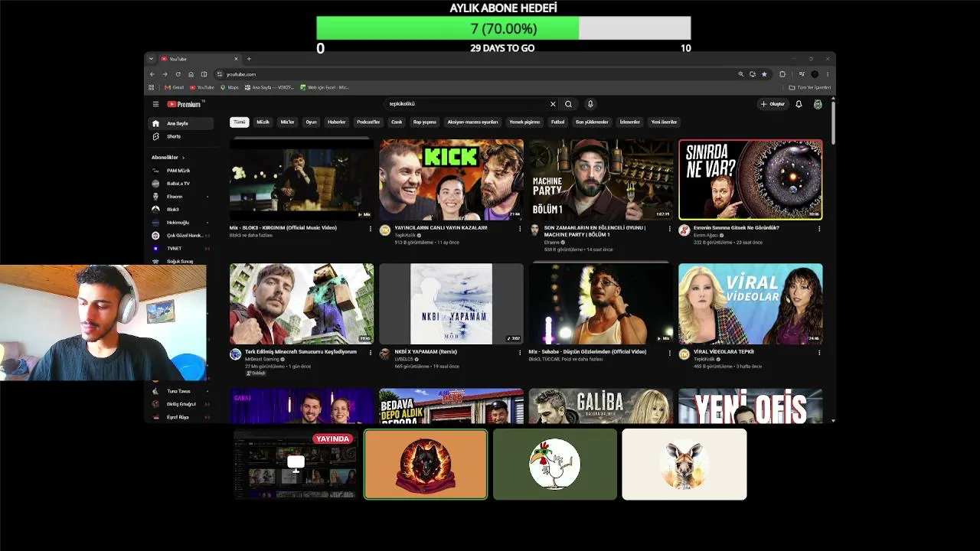Viewport: 980px width, 551px height.
Task: Select the Tümü filter chip
Action: coord(240,122)
